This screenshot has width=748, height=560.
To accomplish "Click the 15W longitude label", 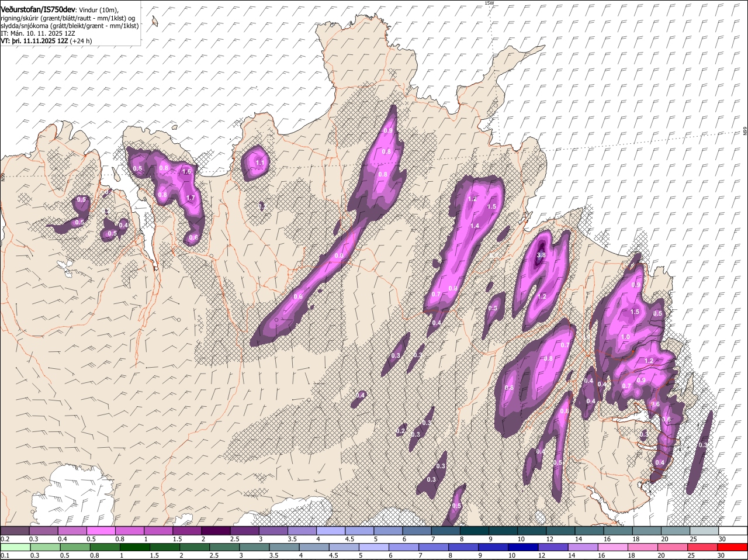I will [x=489, y=3].
